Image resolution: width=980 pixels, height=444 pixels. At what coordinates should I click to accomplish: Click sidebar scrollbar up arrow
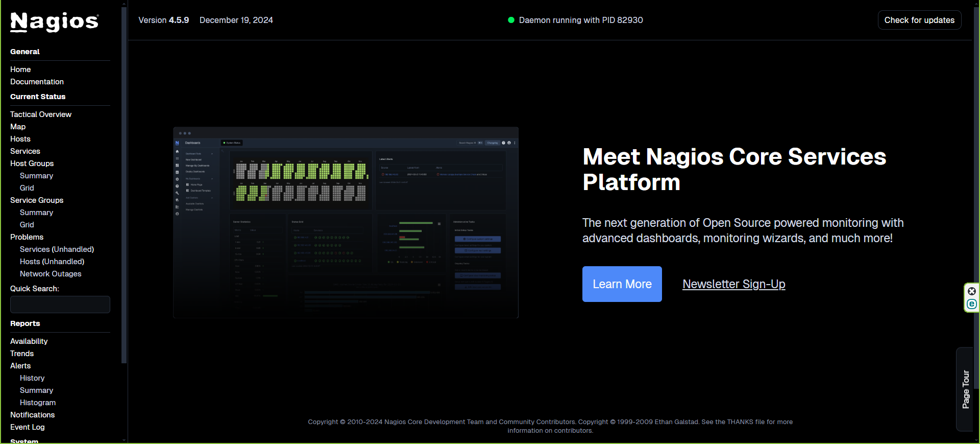[124, 3]
